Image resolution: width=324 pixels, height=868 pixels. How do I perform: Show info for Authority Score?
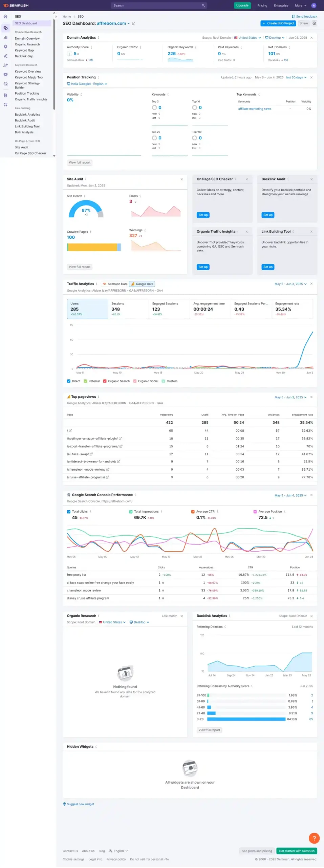pos(91,47)
